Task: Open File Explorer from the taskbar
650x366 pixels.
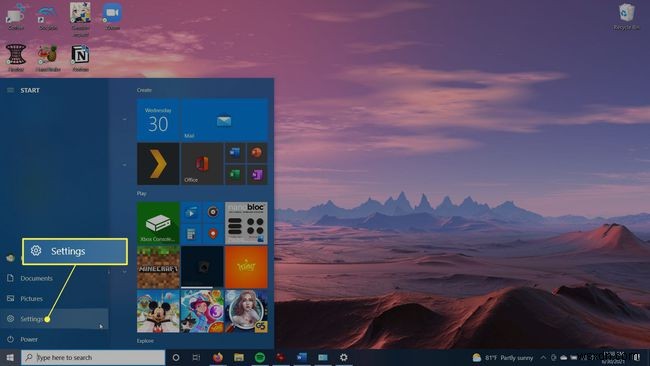Action: click(239, 357)
